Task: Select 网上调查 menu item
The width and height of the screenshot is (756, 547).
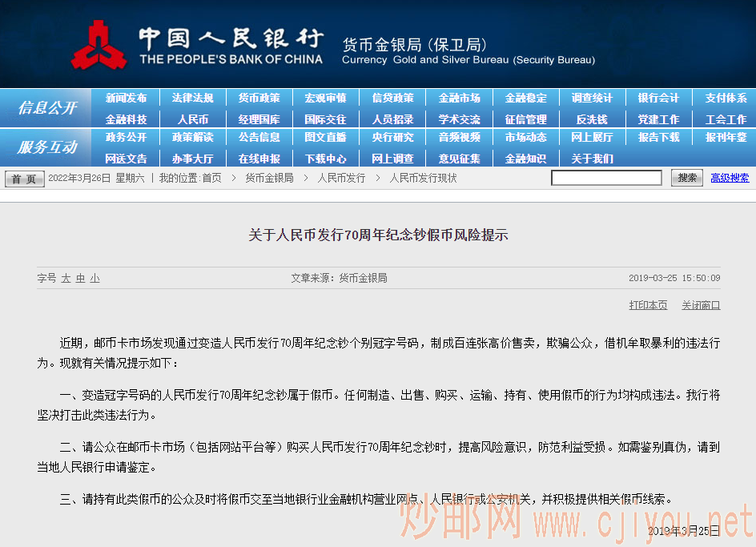Action: (392, 159)
